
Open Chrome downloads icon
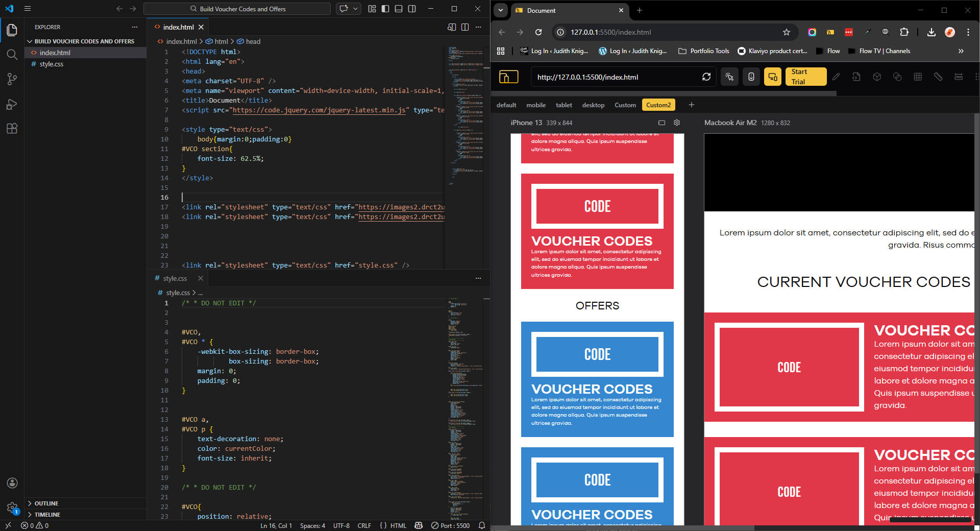click(932, 32)
